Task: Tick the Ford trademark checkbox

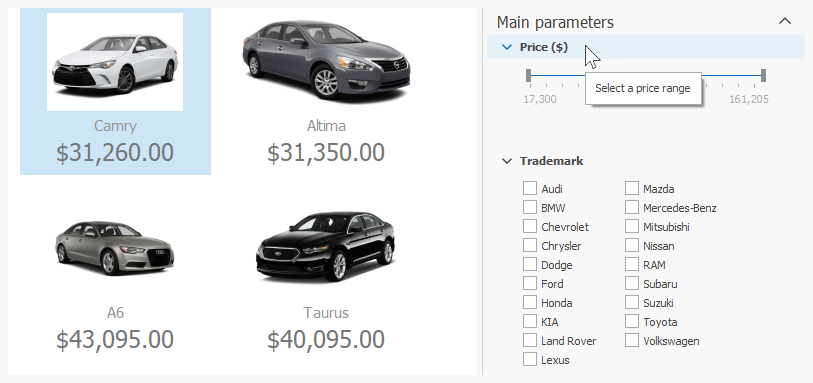Action: 529,283
